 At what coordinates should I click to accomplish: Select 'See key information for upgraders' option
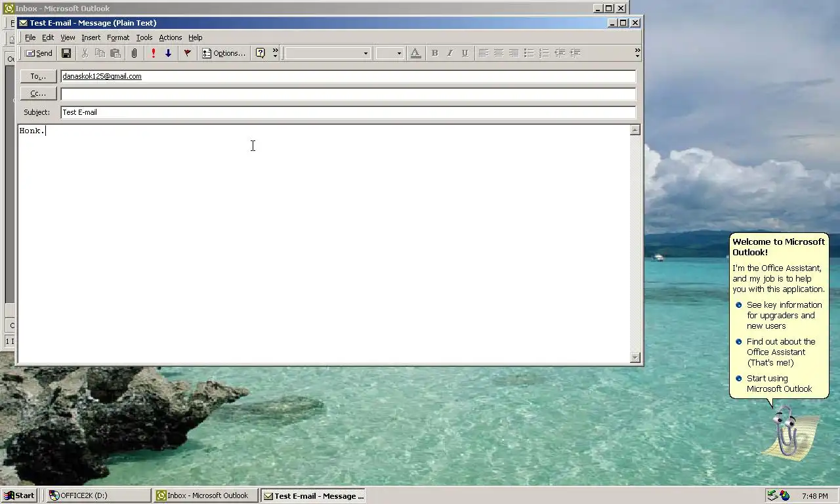(x=778, y=315)
